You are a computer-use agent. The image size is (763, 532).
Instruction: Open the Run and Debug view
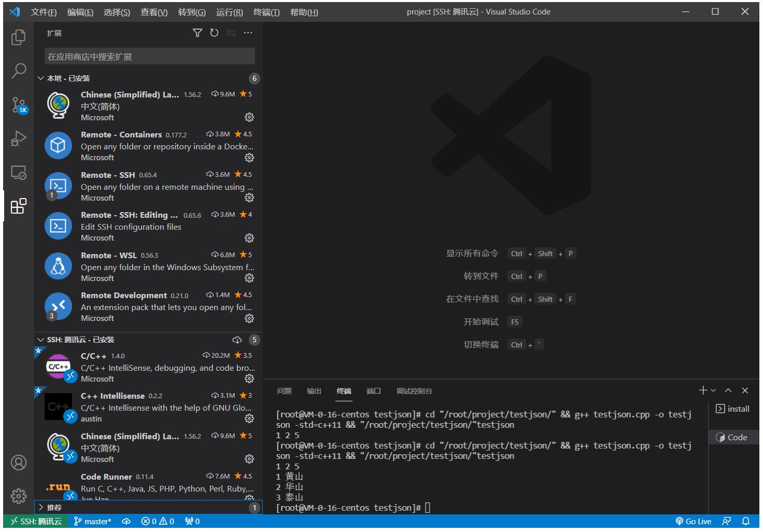[19, 138]
